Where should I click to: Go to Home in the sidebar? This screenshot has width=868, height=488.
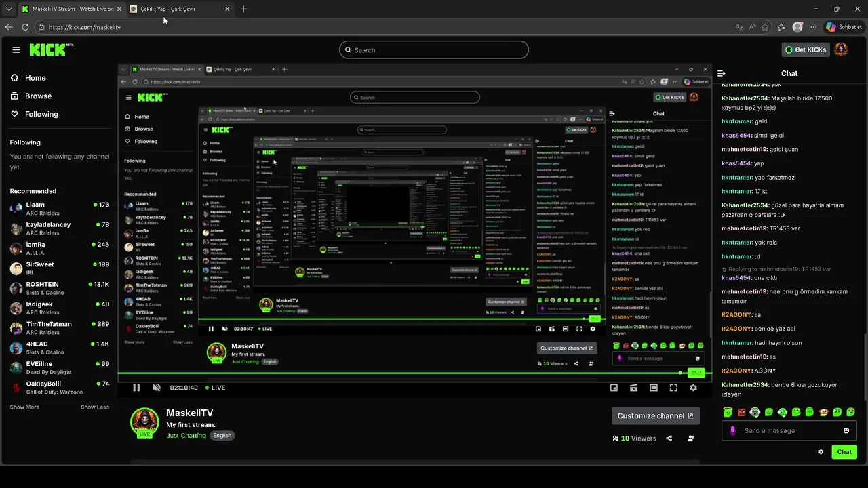pos(28,78)
